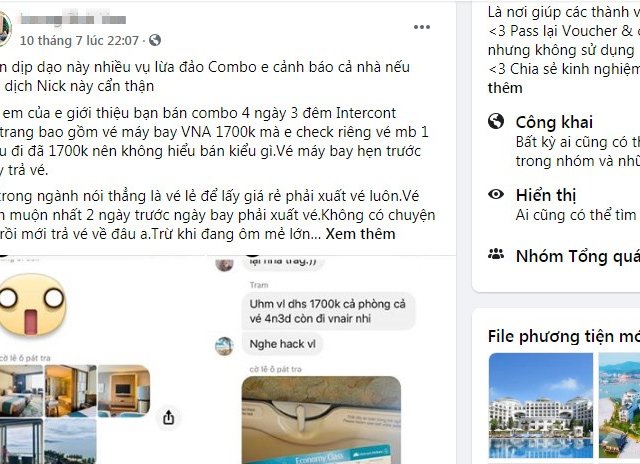Image resolution: width=640 pixels, height=464 pixels.
Task: Open the hotel bedroom photo thumbnail
Action: click(21, 391)
